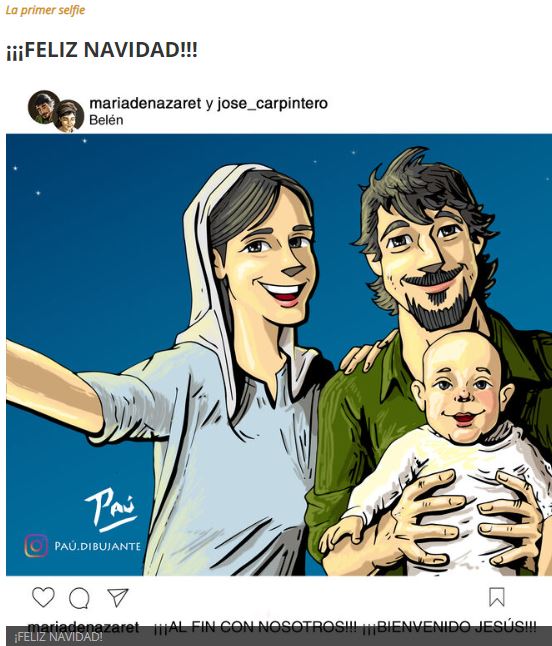This screenshot has height=646, width=552.
Task: Click the front profile avatar with veiled woman
Action: tap(68, 116)
